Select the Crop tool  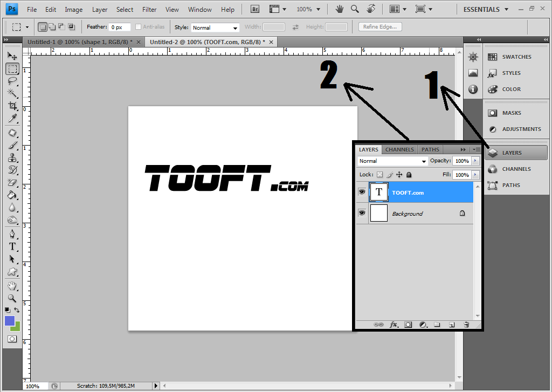[x=12, y=106]
